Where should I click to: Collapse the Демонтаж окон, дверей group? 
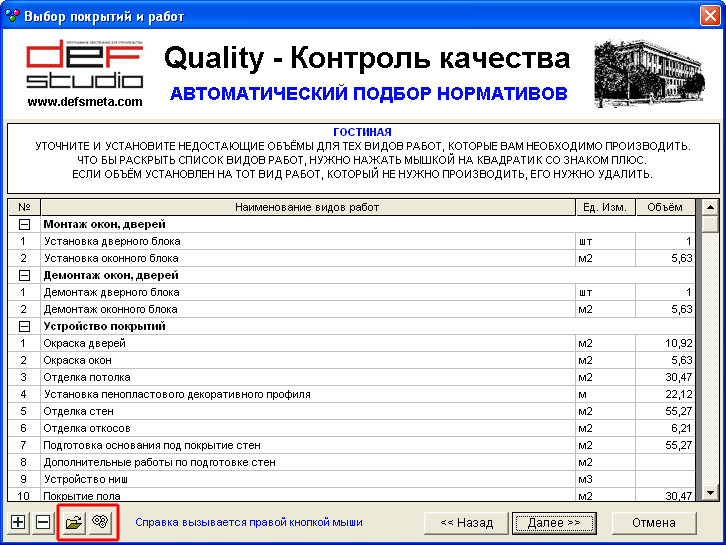24,275
